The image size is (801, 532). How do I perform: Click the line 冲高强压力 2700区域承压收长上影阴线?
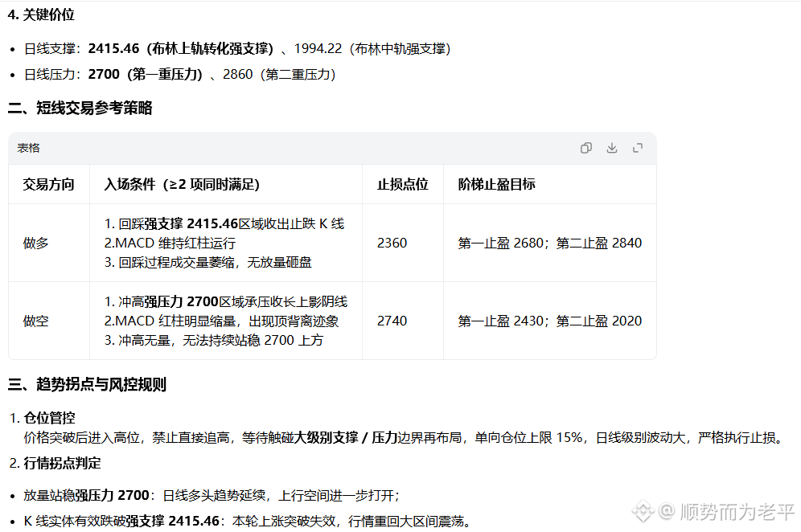[226, 301]
